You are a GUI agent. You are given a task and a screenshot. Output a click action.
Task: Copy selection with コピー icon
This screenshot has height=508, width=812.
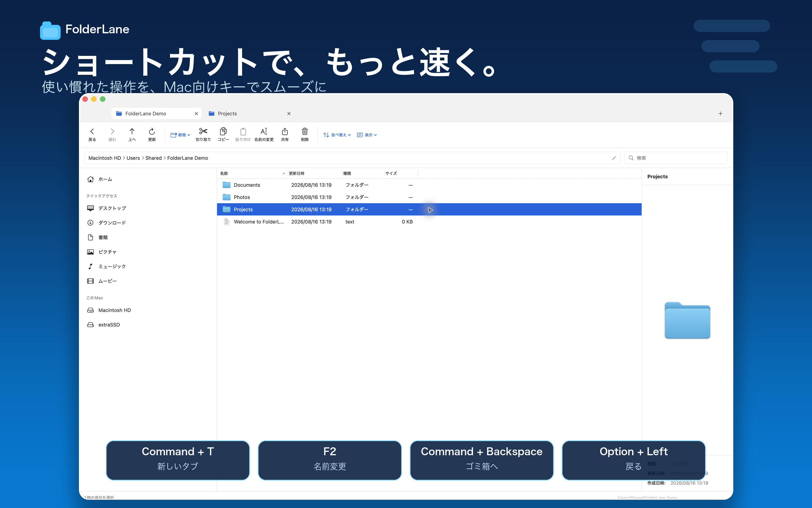(223, 134)
